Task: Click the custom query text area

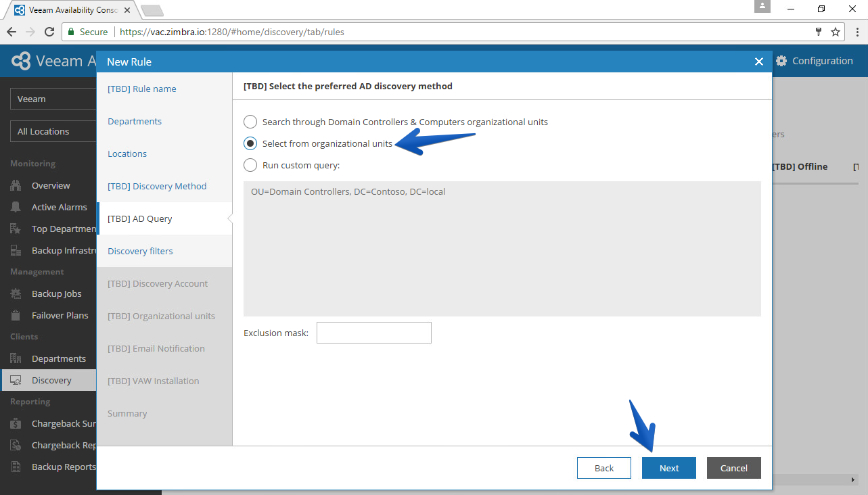Action: tap(502, 249)
